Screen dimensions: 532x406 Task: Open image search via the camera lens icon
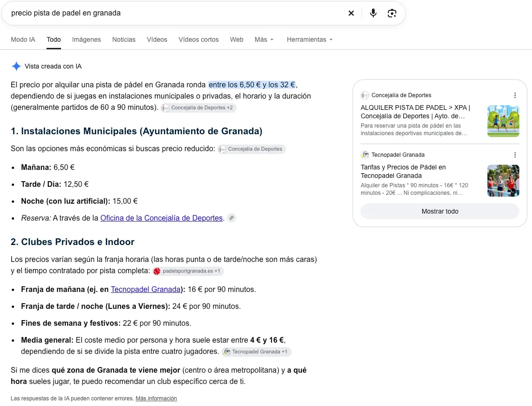(392, 13)
